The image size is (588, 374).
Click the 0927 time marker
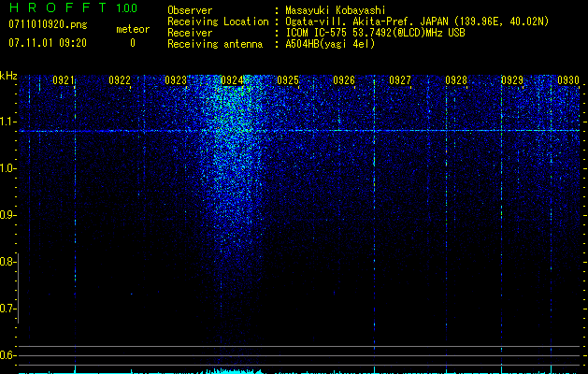(400, 80)
